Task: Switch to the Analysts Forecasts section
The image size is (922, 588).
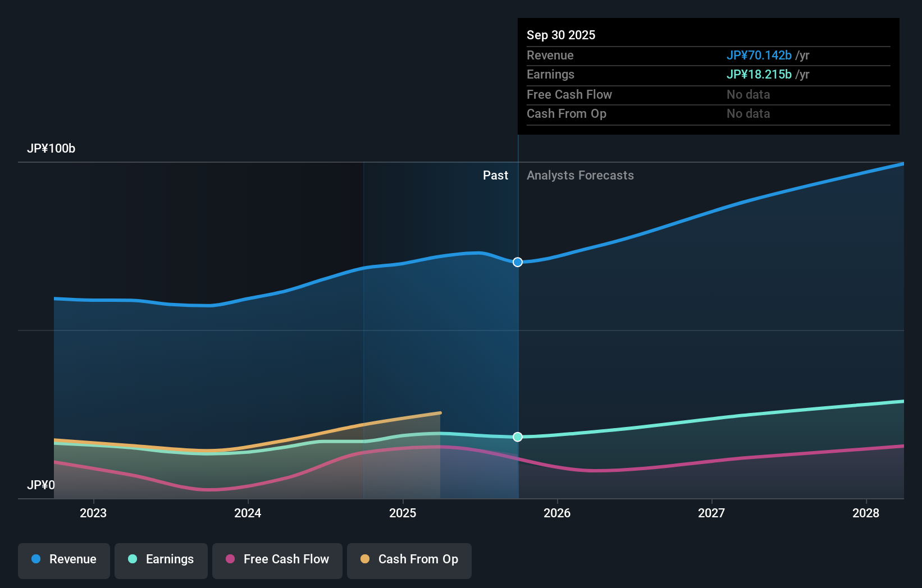Action: pos(580,175)
